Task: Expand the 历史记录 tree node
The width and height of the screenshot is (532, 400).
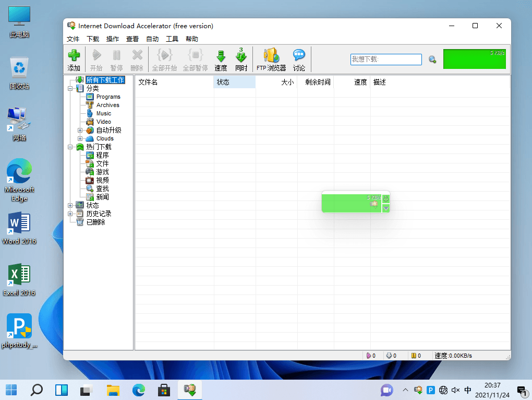Action: tap(70, 214)
